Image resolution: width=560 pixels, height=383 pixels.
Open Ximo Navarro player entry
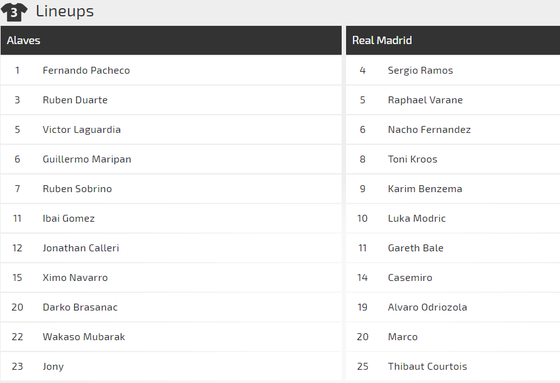pos(75,278)
